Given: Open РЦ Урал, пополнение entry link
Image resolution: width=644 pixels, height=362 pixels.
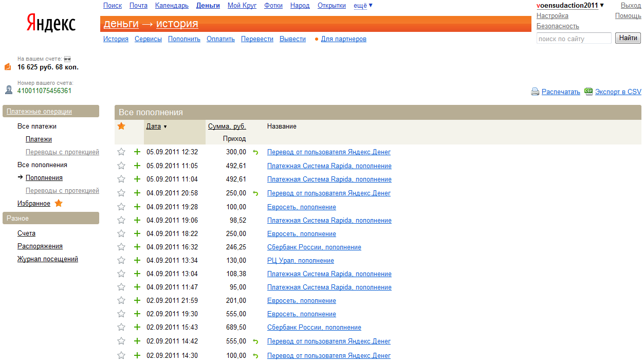Looking at the screenshot, I should click(x=300, y=260).
